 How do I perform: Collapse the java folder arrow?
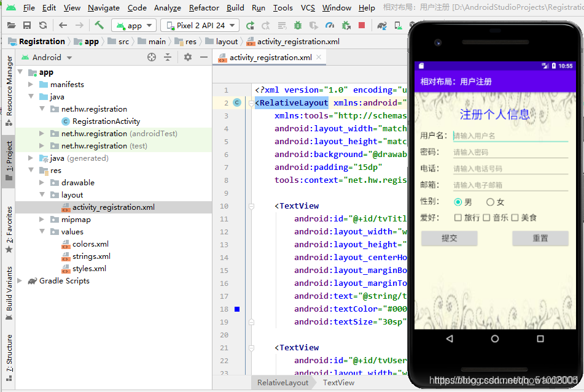coord(31,97)
